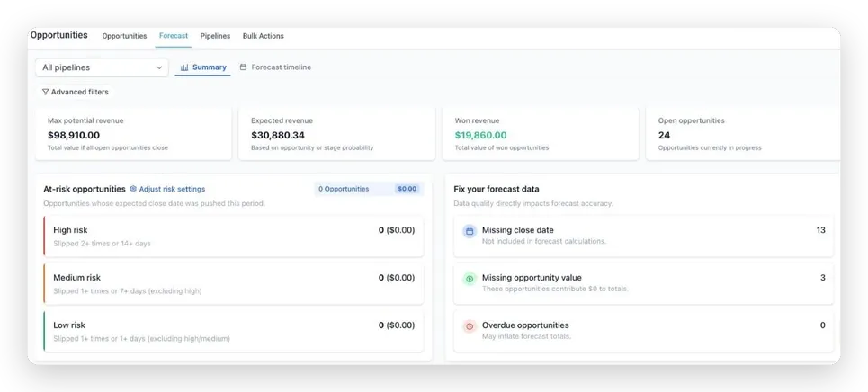Click the Summary bar chart icon
The height and width of the screenshot is (392, 868).
click(185, 67)
